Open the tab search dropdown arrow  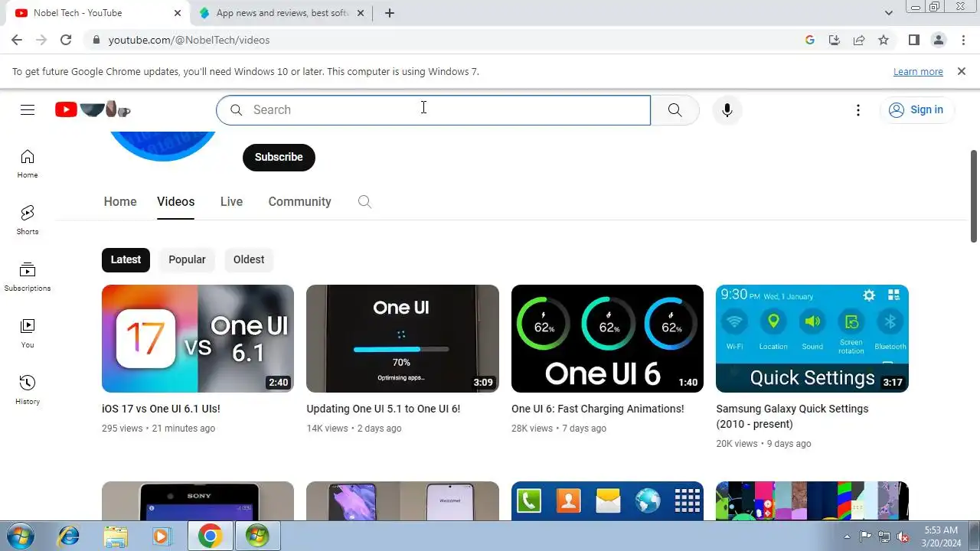click(889, 13)
